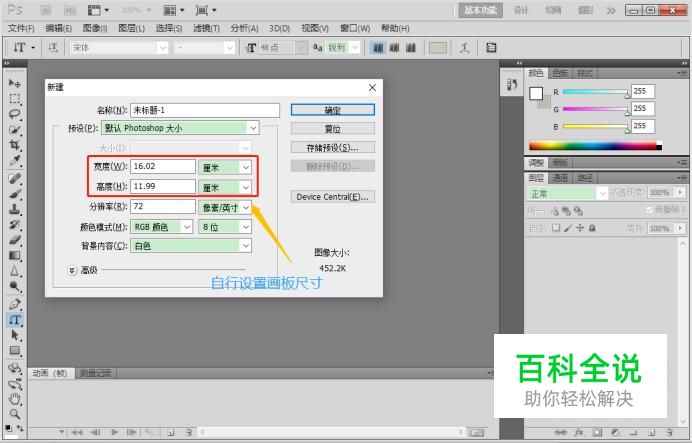Screen dimensions: 692x443
Task: Select the 3D Camera Rotate tool
Action: 15,384
